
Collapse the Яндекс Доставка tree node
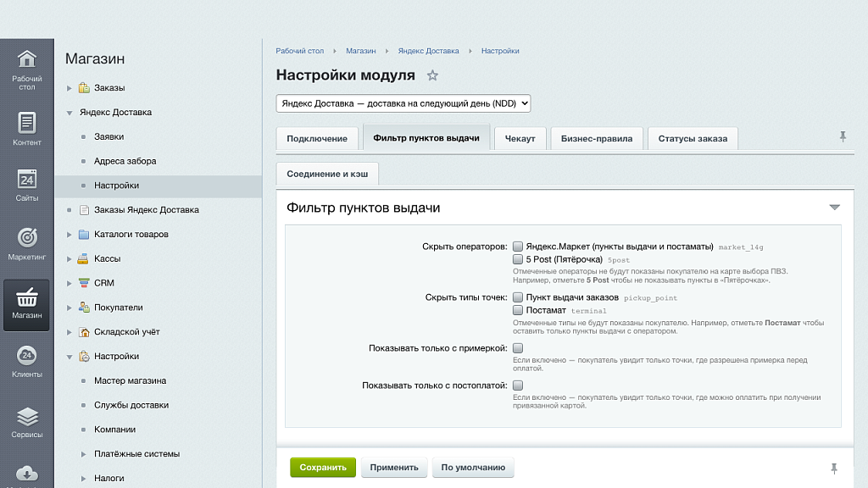[x=70, y=113]
